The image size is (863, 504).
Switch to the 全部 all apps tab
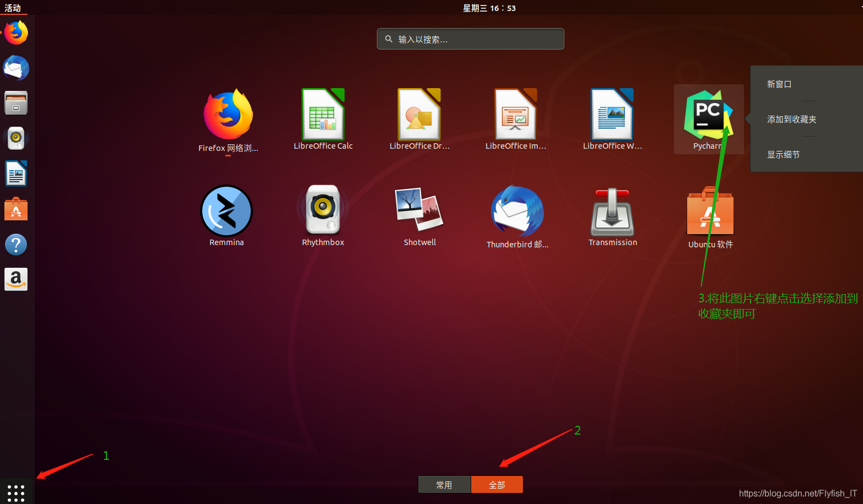[x=497, y=485]
